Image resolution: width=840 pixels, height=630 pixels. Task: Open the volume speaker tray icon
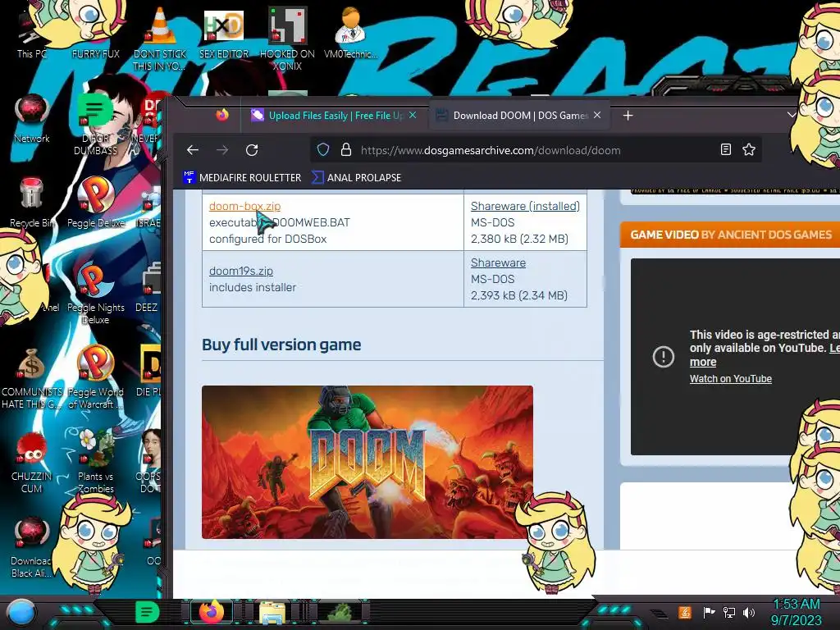[749, 612]
